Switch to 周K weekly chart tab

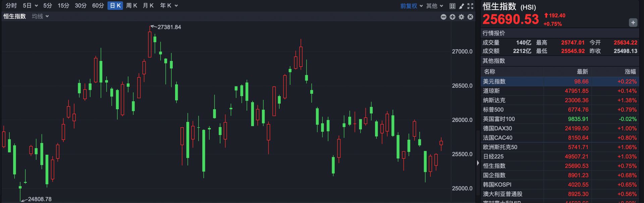click(x=131, y=6)
